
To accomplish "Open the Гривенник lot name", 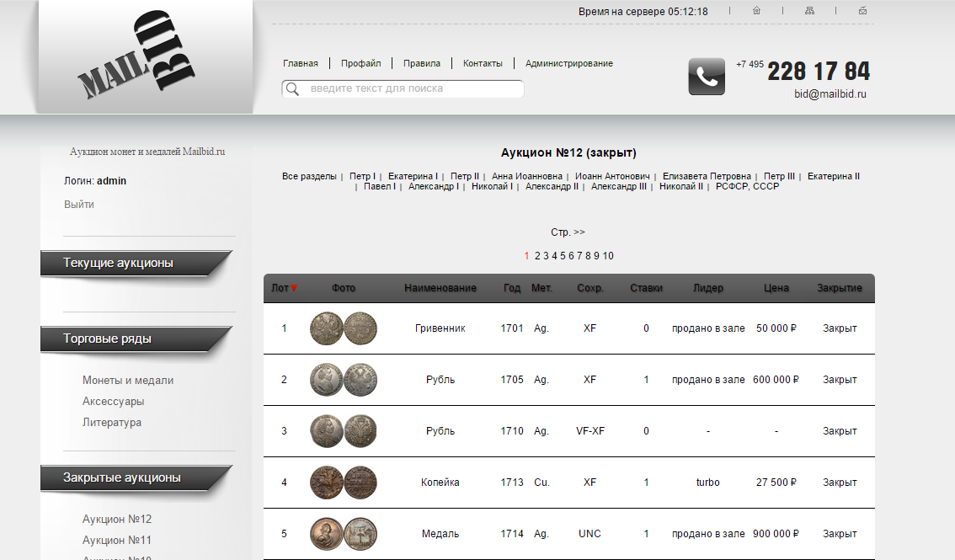I will [440, 328].
